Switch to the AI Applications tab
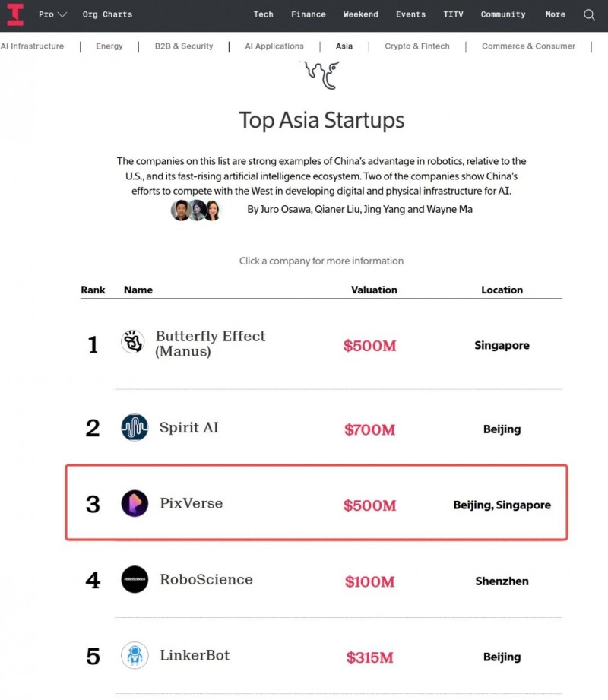The width and height of the screenshot is (608, 700). pyautogui.click(x=274, y=46)
